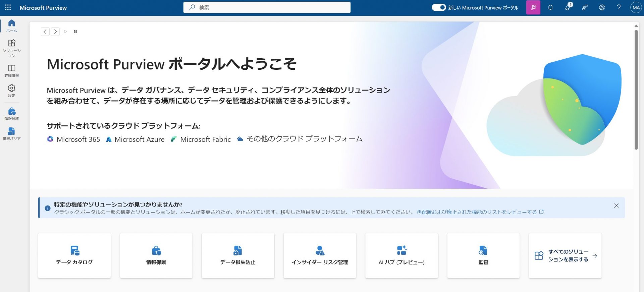Go to the next carousel slide
Viewport: 644px width, 292px height.
click(55, 32)
